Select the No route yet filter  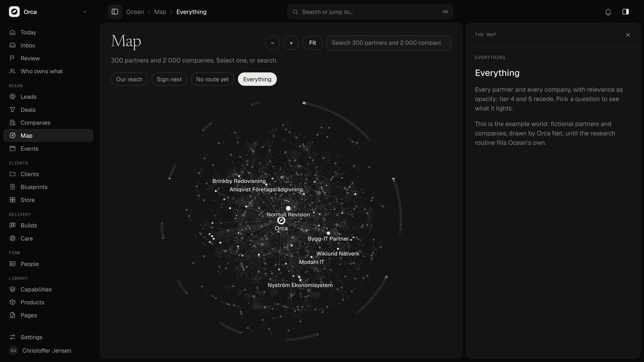coord(212,79)
